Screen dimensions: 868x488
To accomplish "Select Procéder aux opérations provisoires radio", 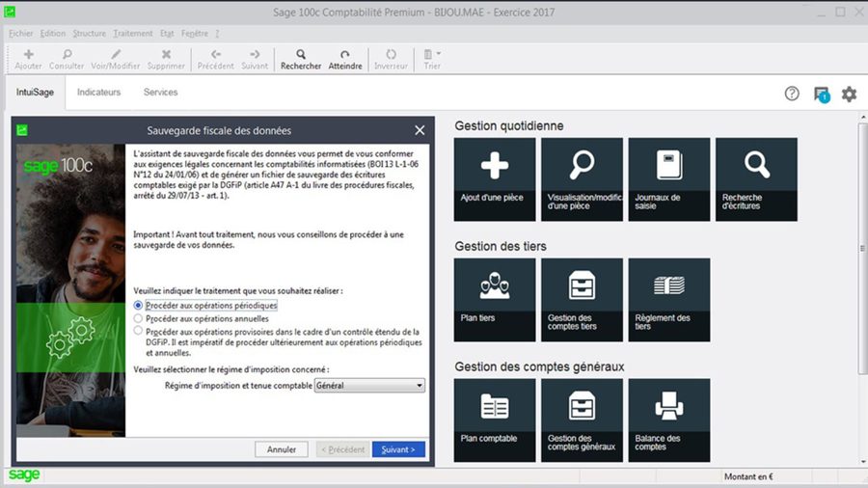I will coord(138,331).
